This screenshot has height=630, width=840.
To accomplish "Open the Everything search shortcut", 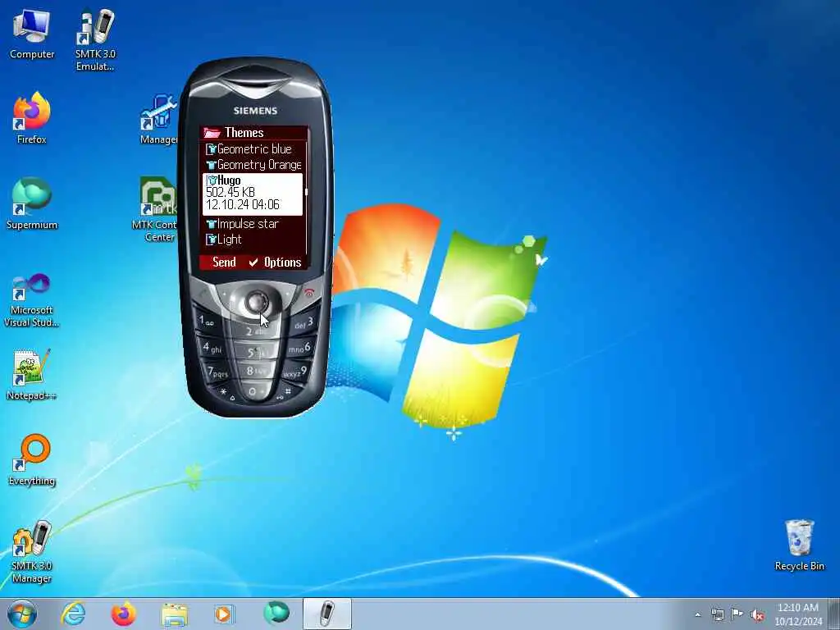I will pos(32,460).
